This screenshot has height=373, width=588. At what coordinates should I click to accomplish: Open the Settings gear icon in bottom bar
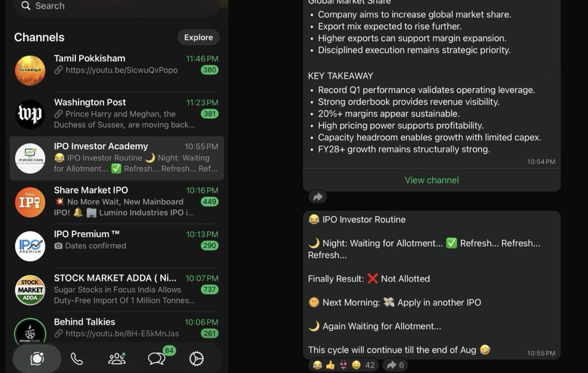point(196,359)
